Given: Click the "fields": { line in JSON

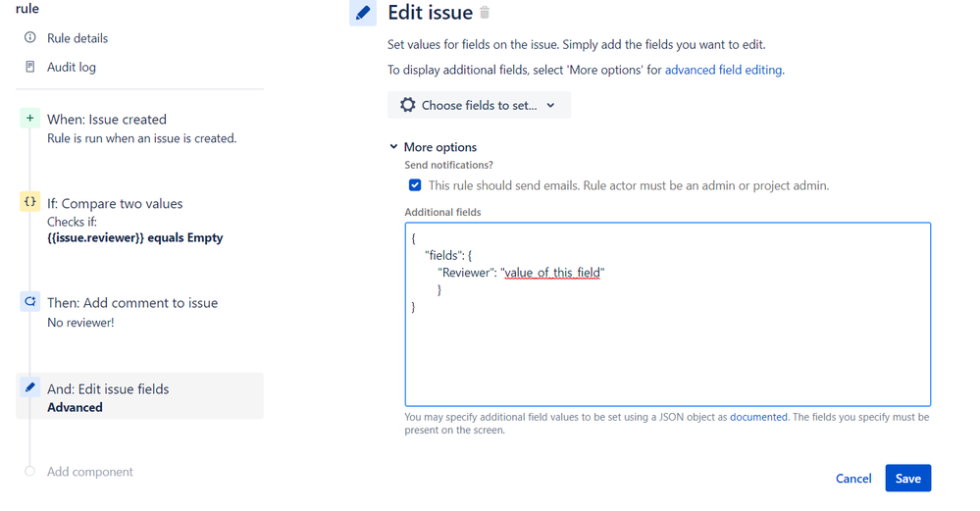Looking at the screenshot, I should pos(448,255).
